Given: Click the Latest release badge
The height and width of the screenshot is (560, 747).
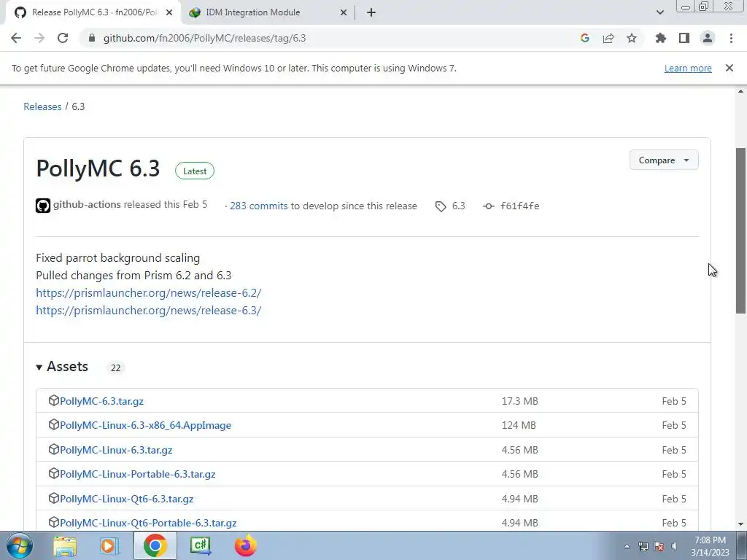Looking at the screenshot, I should coord(195,171).
